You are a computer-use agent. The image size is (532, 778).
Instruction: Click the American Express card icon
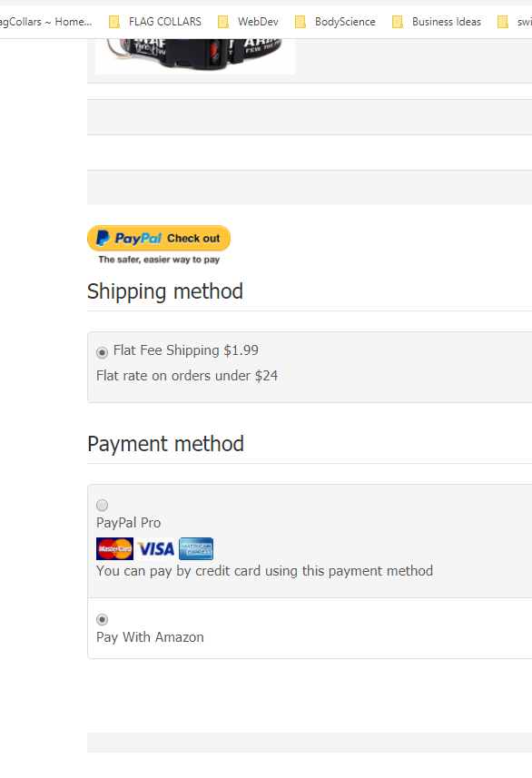196,548
